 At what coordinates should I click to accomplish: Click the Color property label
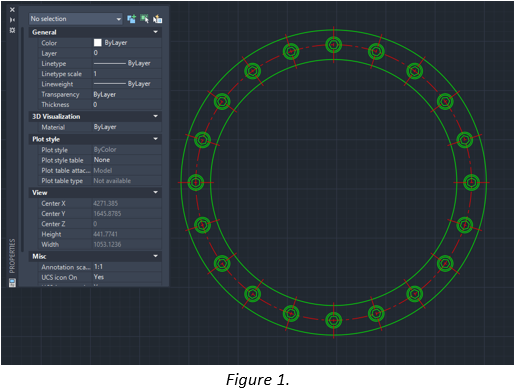(x=49, y=43)
